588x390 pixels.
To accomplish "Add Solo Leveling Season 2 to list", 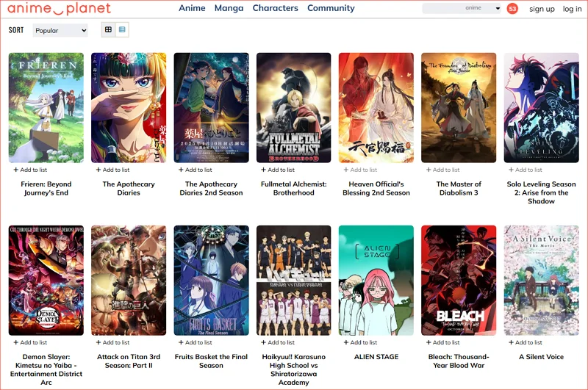I will tap(526, 170).
